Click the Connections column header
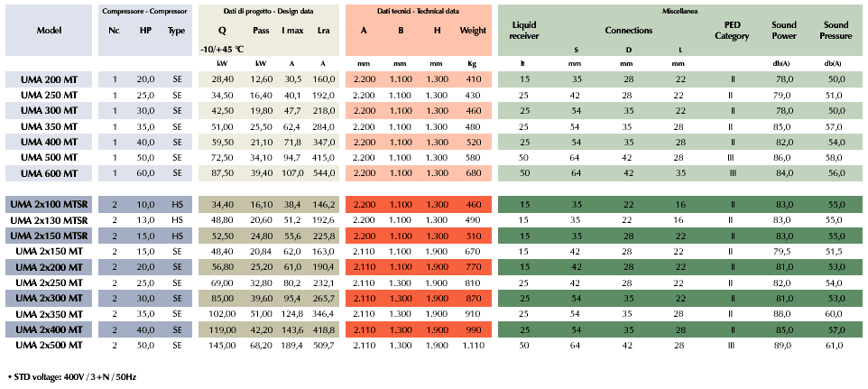The width and height of the screenshot is (868, 389). pos(628,30)
